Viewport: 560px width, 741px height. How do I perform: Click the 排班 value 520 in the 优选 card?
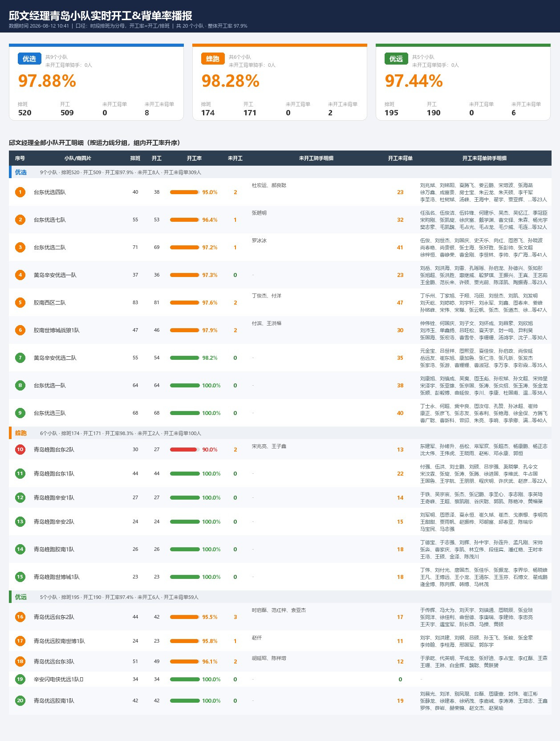coord(25,113)
